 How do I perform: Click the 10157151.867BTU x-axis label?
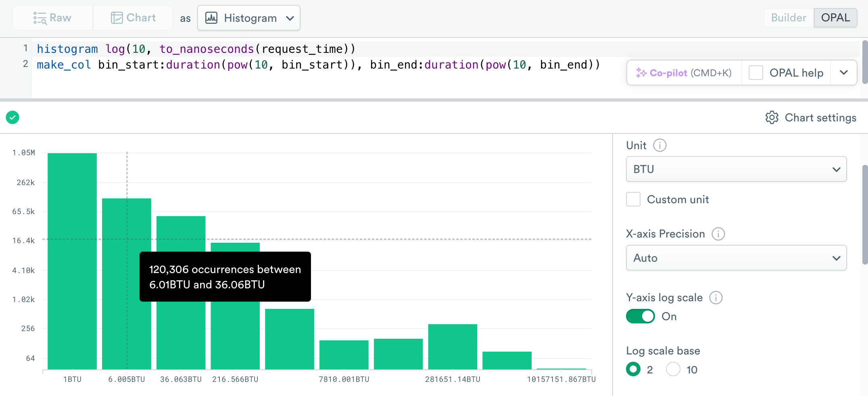[561, 379]
